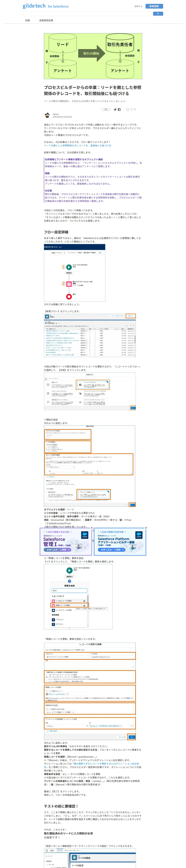
Task: Click the Admin author name
Action: 56,114
